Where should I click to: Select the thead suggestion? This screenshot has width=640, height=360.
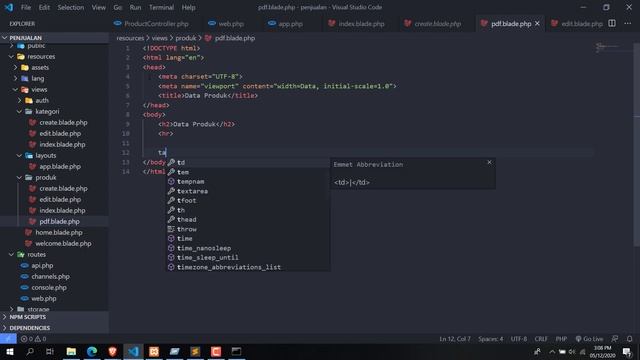click(248, 220)
